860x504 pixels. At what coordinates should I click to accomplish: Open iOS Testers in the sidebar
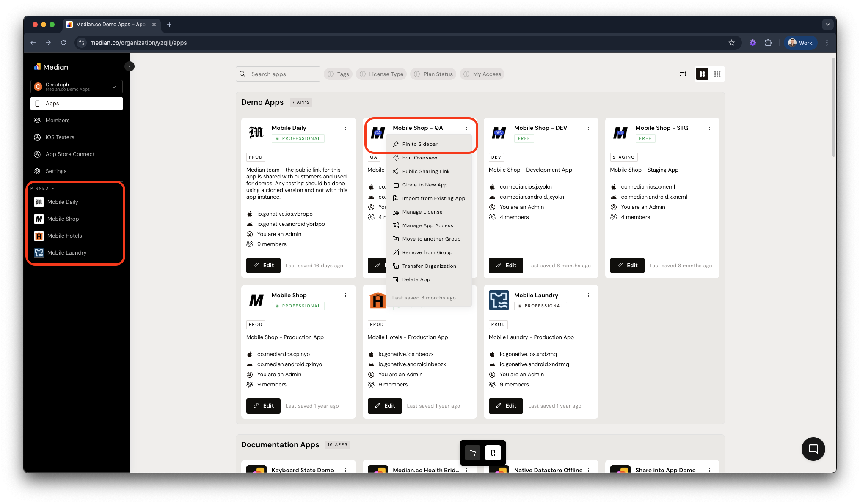pos(77,137)
